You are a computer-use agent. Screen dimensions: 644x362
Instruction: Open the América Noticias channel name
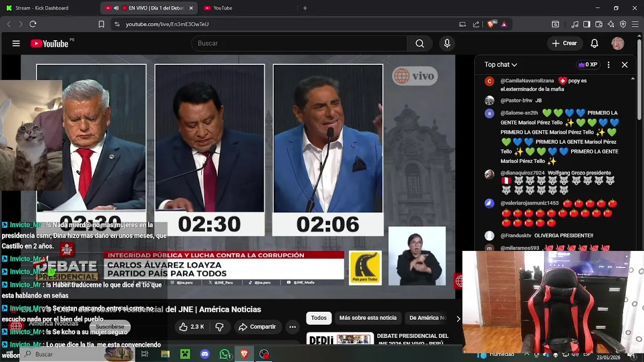coord(53,323)
